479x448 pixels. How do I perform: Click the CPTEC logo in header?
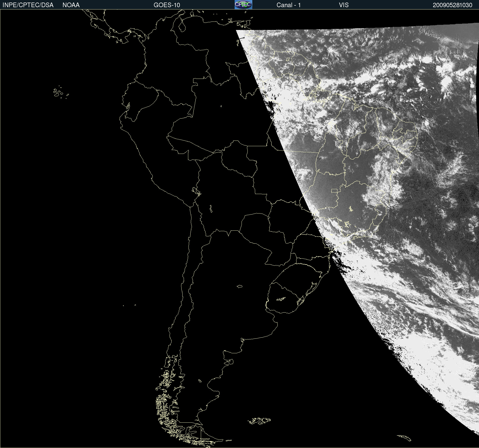click(x=243, y=5)
